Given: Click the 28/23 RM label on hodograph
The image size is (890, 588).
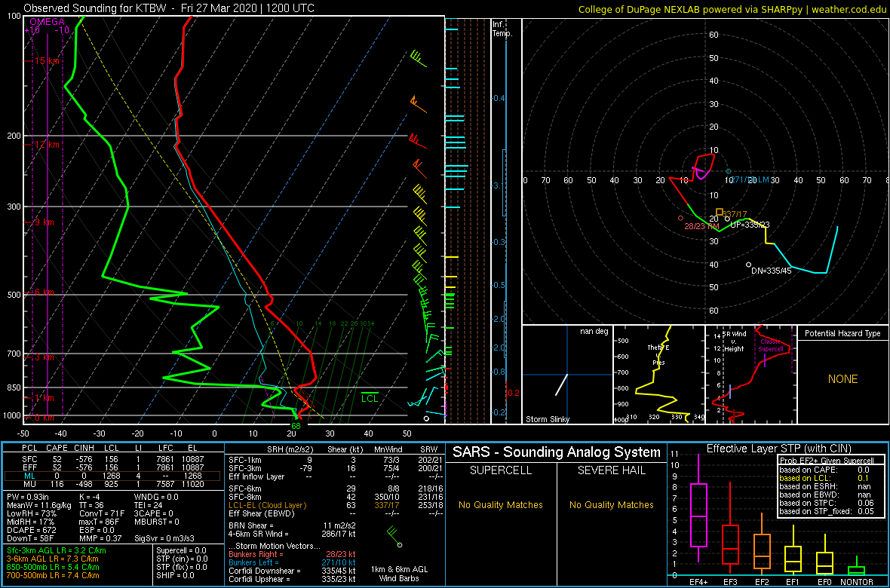Looking at the screenshot, I should [x=702, y=226].
